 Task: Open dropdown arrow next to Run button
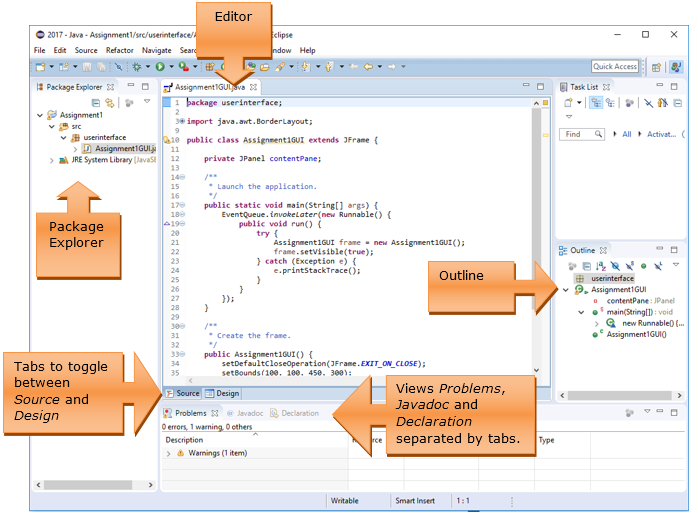[x=171, y=67]
